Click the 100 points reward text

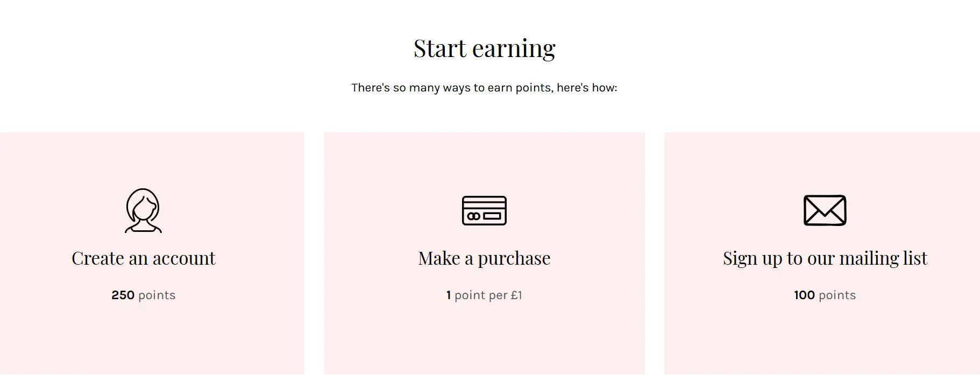825,295
